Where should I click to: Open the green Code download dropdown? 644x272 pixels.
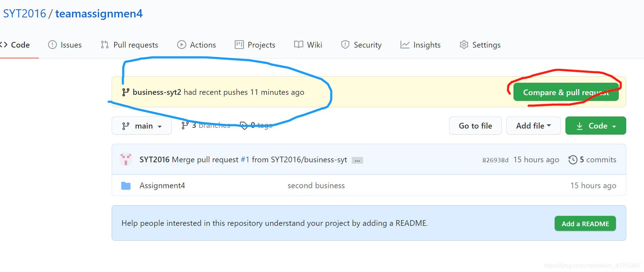596,126
